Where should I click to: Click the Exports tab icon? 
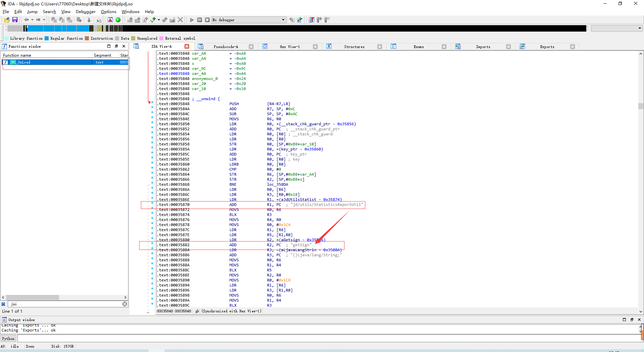522,46
